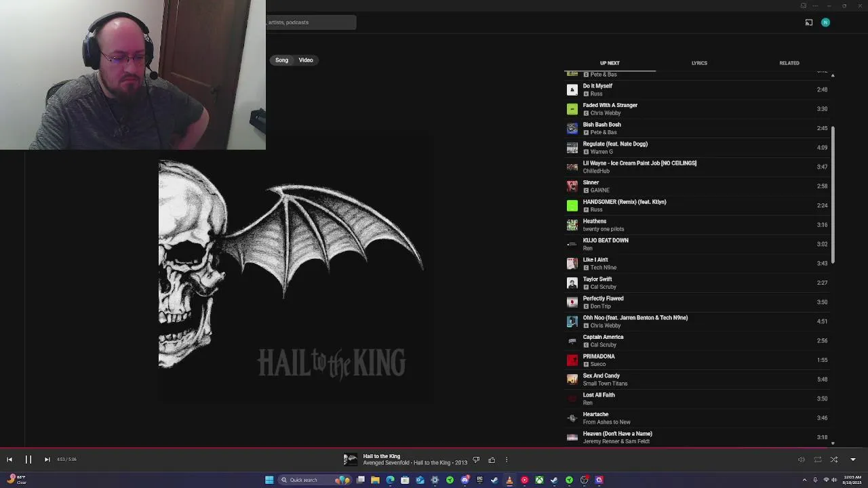The width and height of the screenshot is (868, 488).
Task: Click the Captain America thumbnail in queue
Action: [x=572, y=341]
